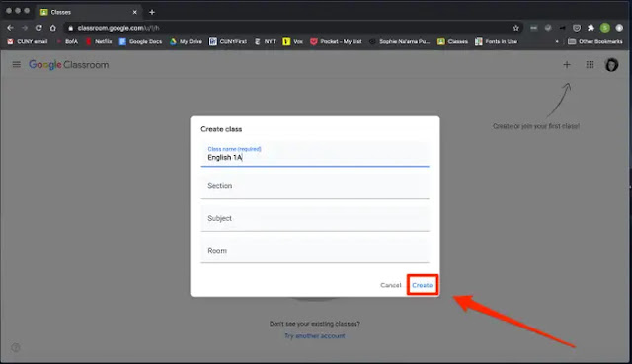Open the My Drive bookmark
This screenshot has width=632, height=364.
click(186, 41)
